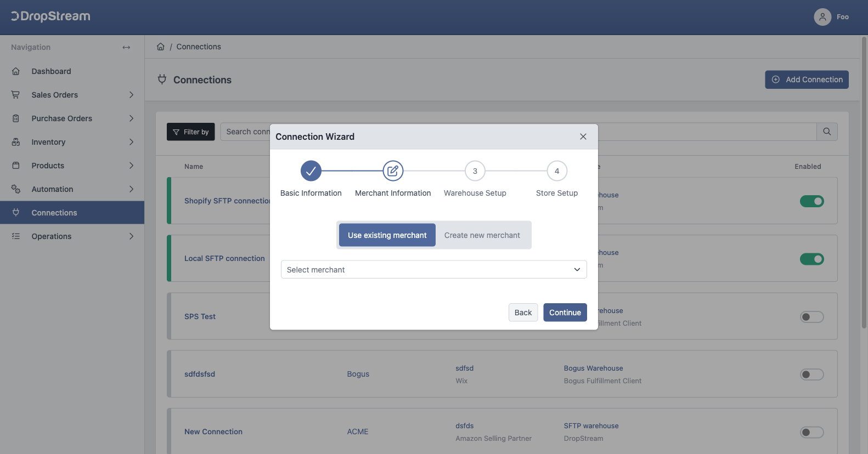Disable the Shopify SFTP connection toggle
The height and width of the screenshot is (454, 868).
click(812, 201)
